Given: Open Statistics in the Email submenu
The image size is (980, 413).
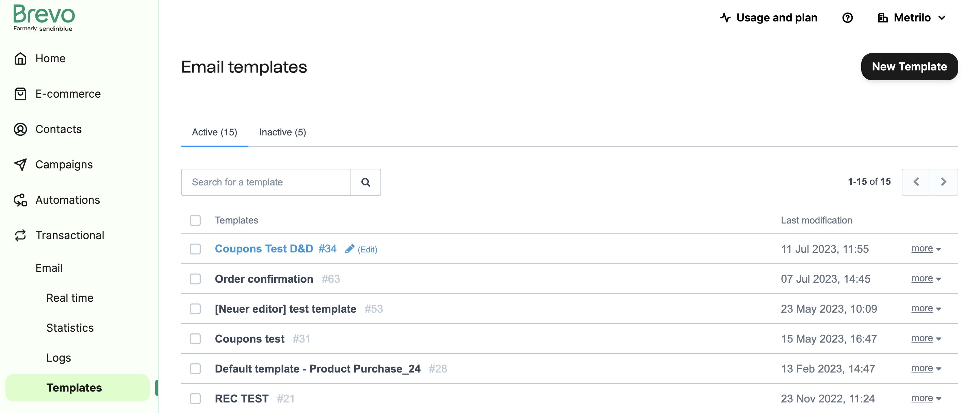Looking at the screenshot, I should pyautogui.click(x=70, y=328).
